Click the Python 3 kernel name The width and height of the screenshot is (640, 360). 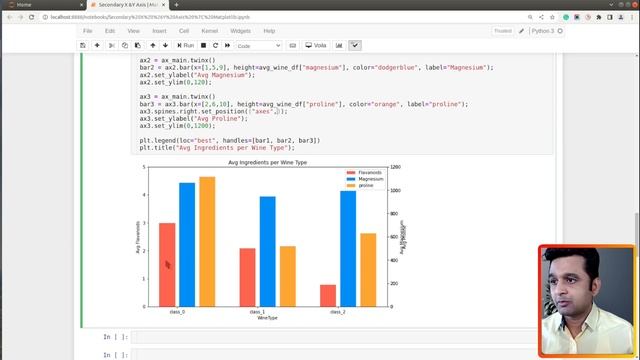tap(543, 31)
